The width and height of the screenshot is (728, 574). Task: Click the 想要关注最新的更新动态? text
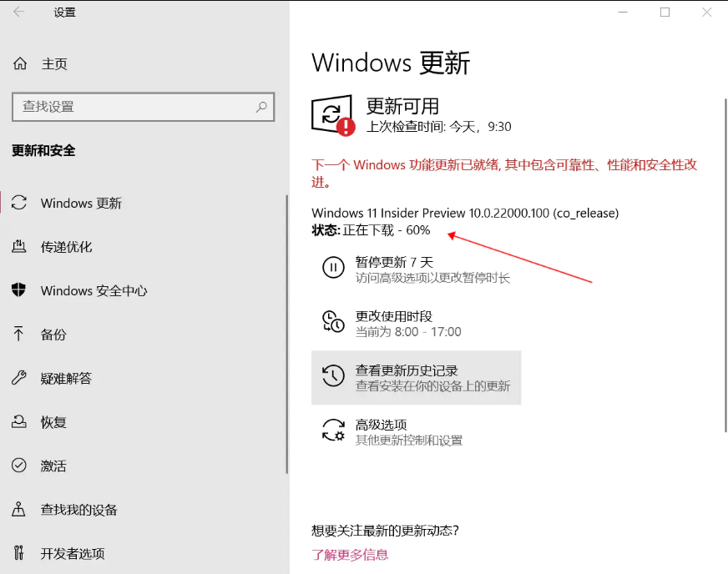386,531
